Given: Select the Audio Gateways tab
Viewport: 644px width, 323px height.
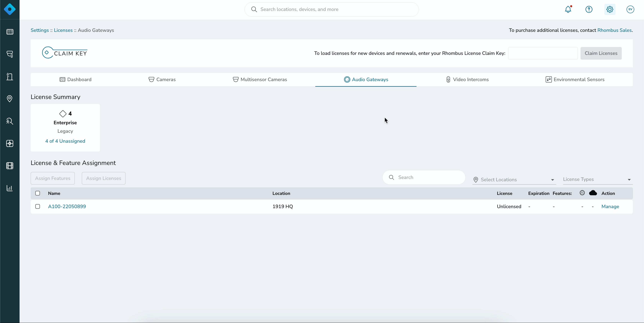Looking at the screenshot, I should click(x=366, y=80).
